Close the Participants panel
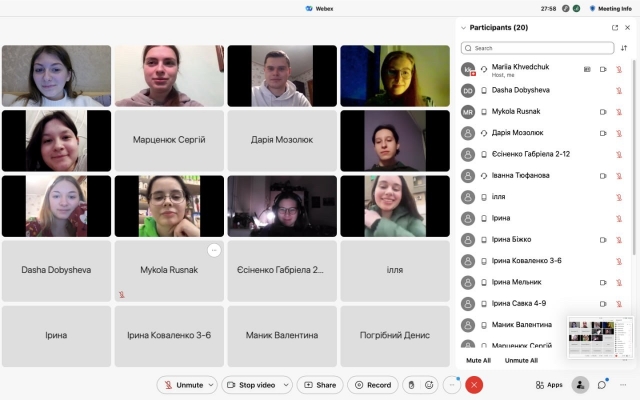 click(x=628, y=28)
